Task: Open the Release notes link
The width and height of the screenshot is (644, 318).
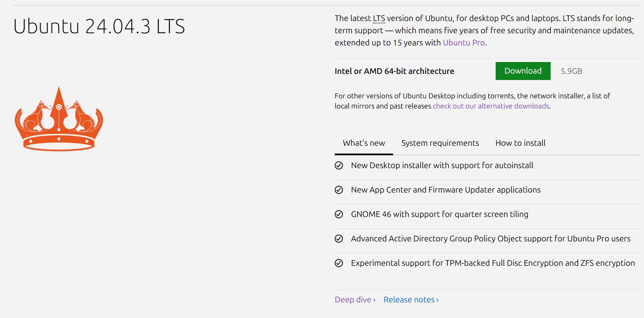Action: point(411,300)
